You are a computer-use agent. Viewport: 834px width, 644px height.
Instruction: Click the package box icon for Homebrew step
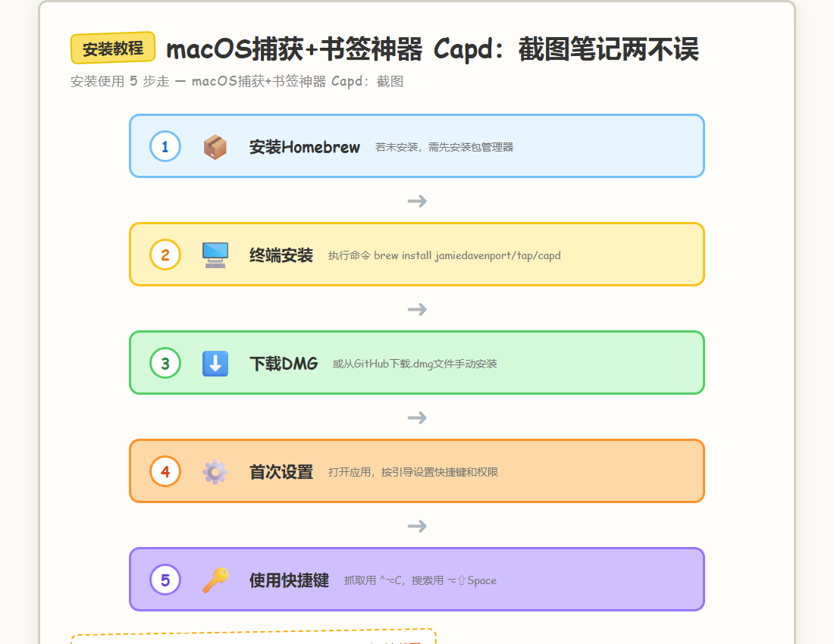tap(215, 147)
